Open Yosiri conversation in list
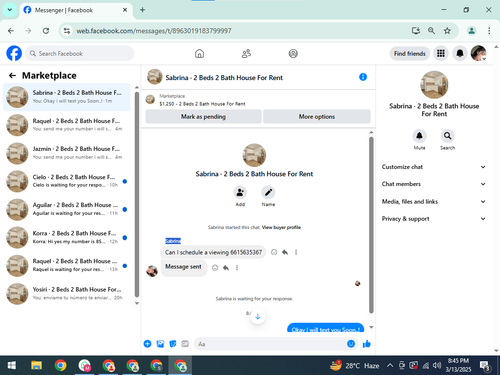 click(x=67, y=293)
